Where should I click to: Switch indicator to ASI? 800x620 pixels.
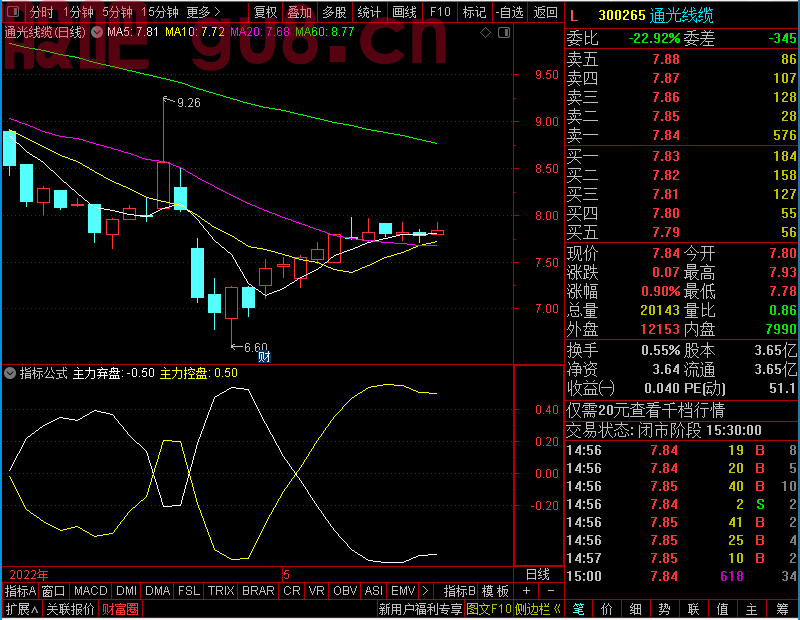[x=374, y=591]
